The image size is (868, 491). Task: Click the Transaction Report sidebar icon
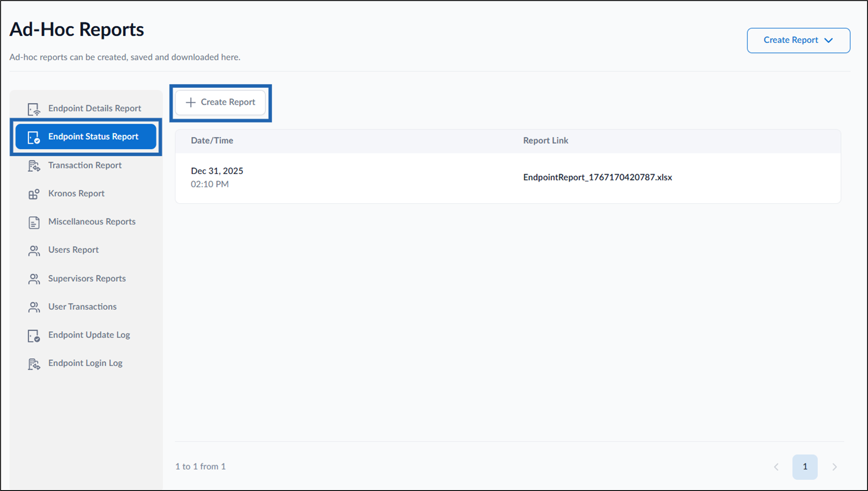34,166
